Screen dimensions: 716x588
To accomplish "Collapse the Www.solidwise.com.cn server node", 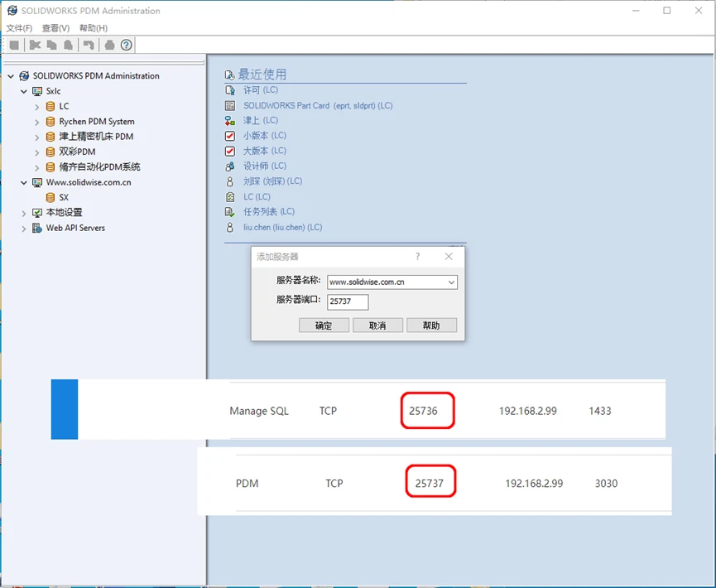I will point(24,183).
